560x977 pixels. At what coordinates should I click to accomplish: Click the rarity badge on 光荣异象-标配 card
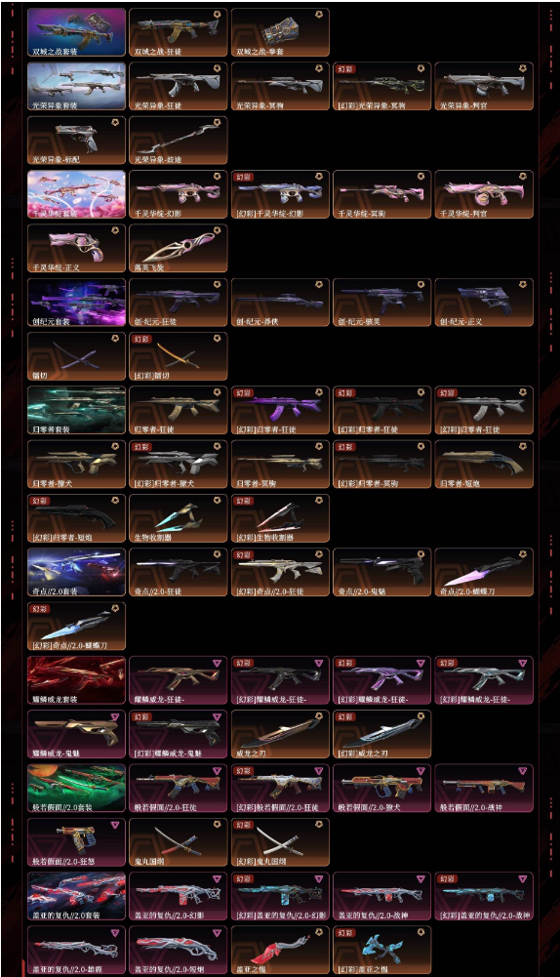[115, 122]
